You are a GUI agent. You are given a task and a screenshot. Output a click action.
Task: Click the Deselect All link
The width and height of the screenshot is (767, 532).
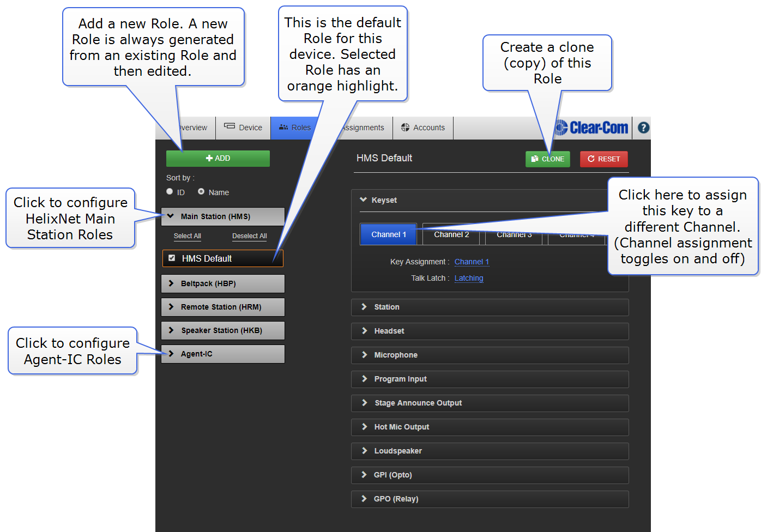click(249, 236)
